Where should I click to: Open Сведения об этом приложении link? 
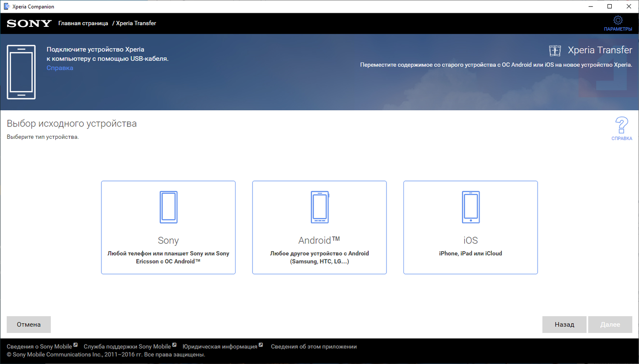[x=314, y=347]
